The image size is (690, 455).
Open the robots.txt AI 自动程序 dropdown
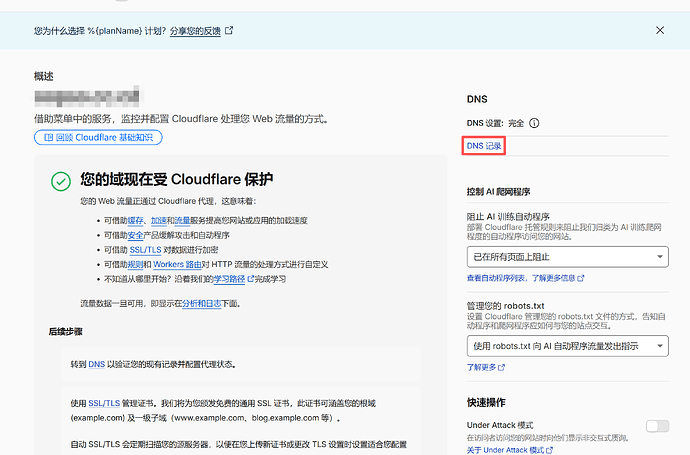point(568,346)
